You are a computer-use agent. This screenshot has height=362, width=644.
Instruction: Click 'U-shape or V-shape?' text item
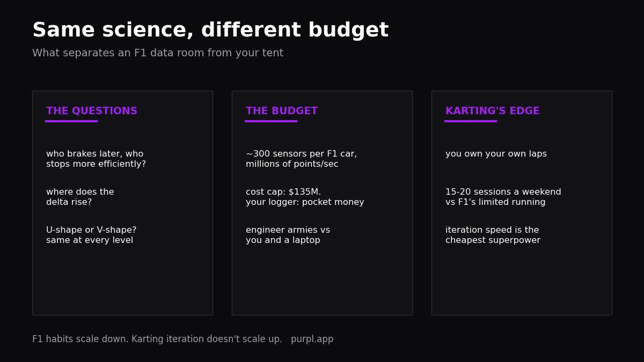pos(91,235)
